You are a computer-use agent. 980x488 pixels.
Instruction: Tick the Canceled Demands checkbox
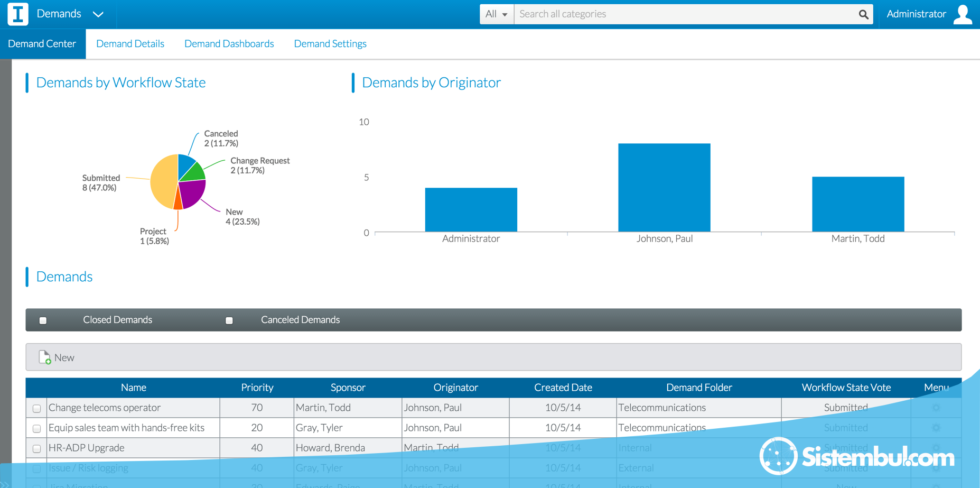(x=229, y=320)
